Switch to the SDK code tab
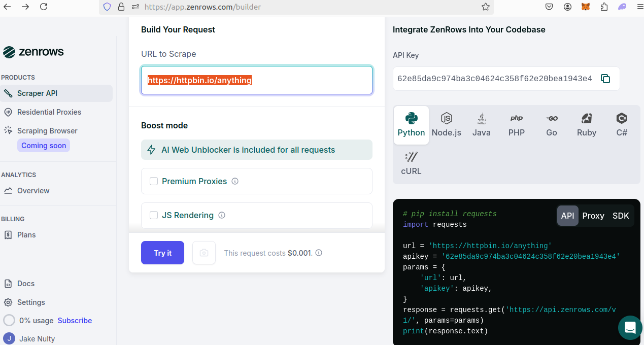Viewport: 644px width, 345px height. click(x=620, y=216)
